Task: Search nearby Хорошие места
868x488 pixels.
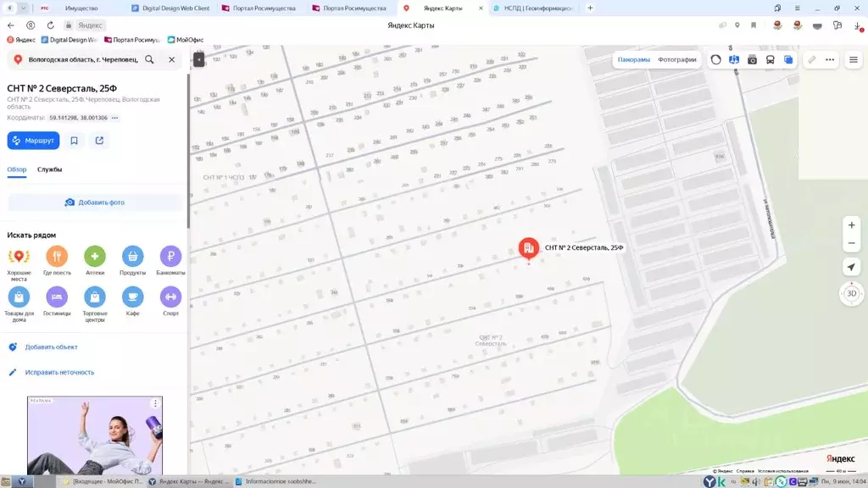Action: [x=19, y=263]
